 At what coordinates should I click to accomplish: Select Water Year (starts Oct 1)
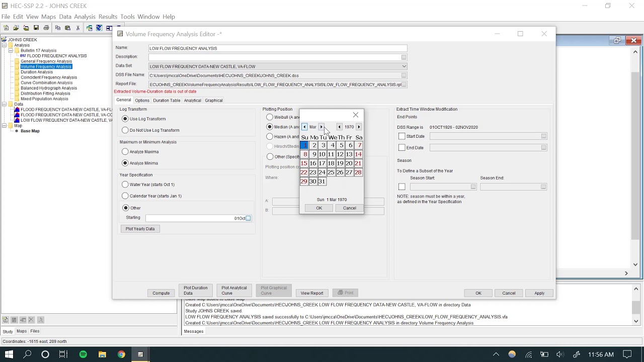125,185
